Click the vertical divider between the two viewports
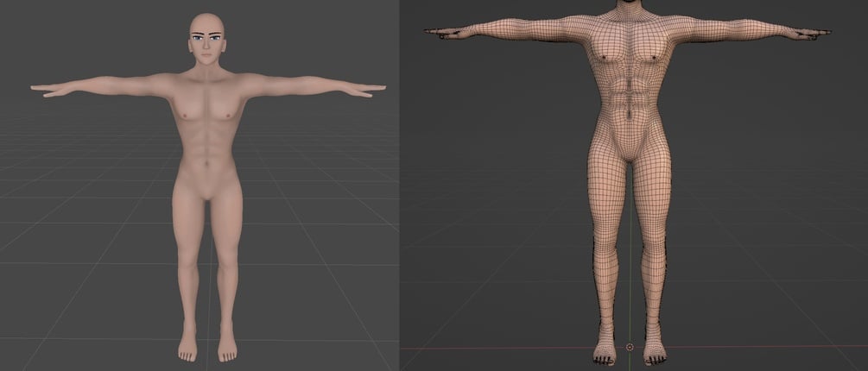 (x=399, y=185)
